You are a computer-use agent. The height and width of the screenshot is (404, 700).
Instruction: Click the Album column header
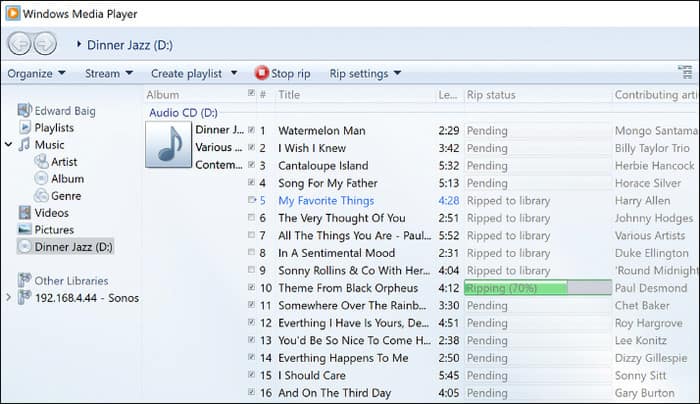pos(162,95)
